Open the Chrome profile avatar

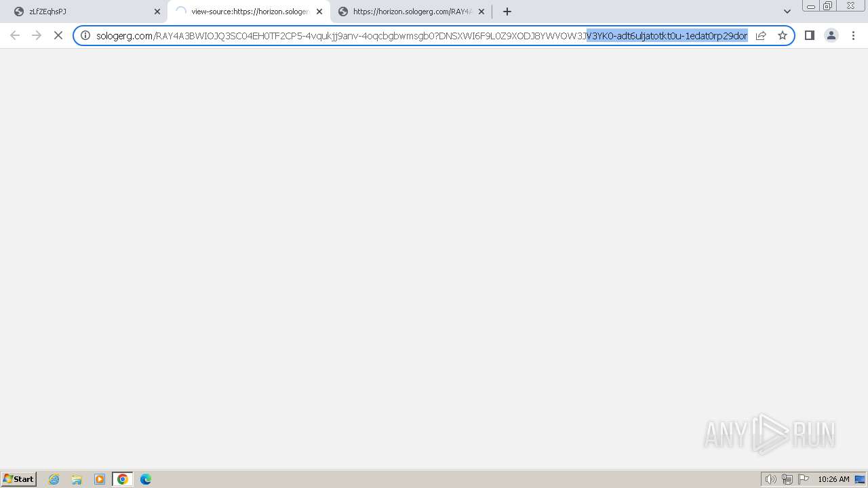pyautogui.click(x=831, y=35)
